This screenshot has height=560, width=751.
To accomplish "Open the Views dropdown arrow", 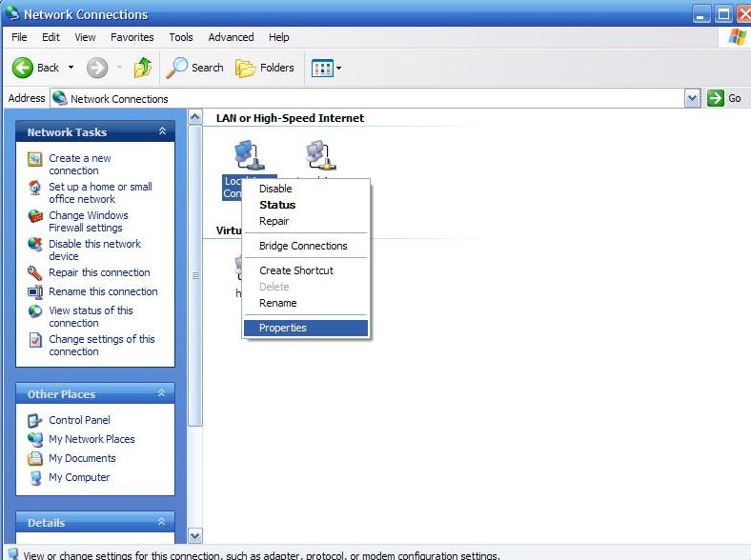I will (x=338, y=68).
